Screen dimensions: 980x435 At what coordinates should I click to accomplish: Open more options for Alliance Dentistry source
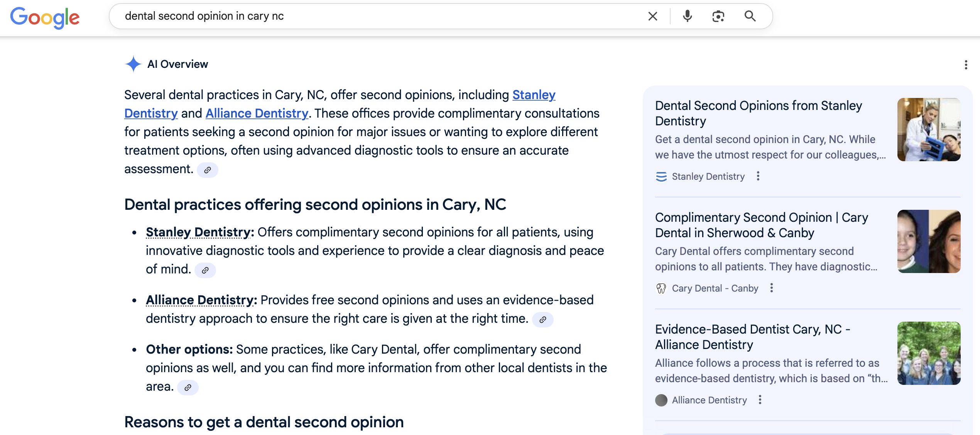coord(760,400)
